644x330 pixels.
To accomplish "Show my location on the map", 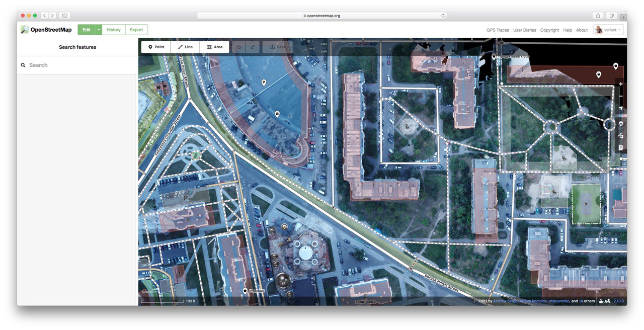I will [x=621, y=108].
